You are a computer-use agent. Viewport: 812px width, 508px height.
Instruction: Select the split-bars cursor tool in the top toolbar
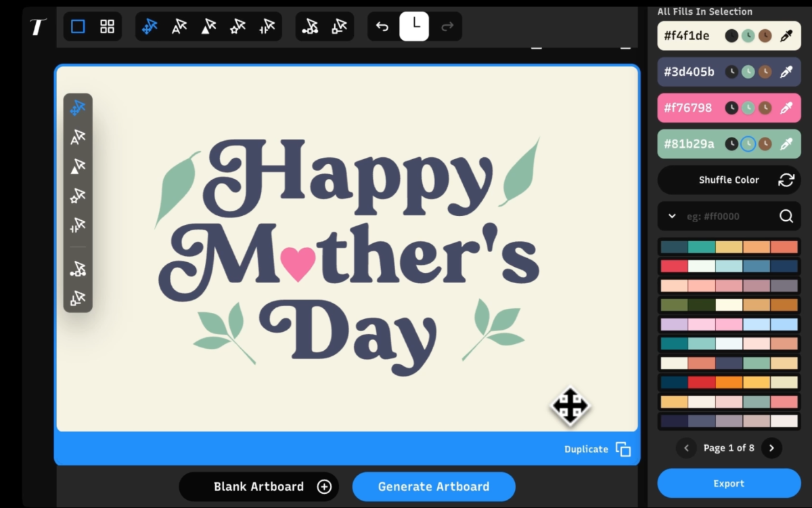pos(267,26)
